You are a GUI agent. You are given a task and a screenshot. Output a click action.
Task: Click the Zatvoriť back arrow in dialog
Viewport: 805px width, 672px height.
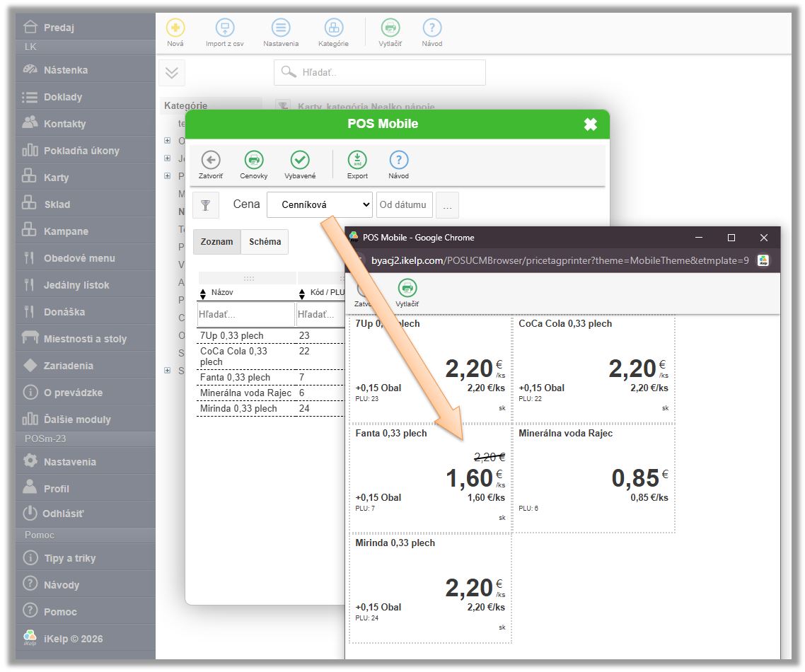coord(211,161)
